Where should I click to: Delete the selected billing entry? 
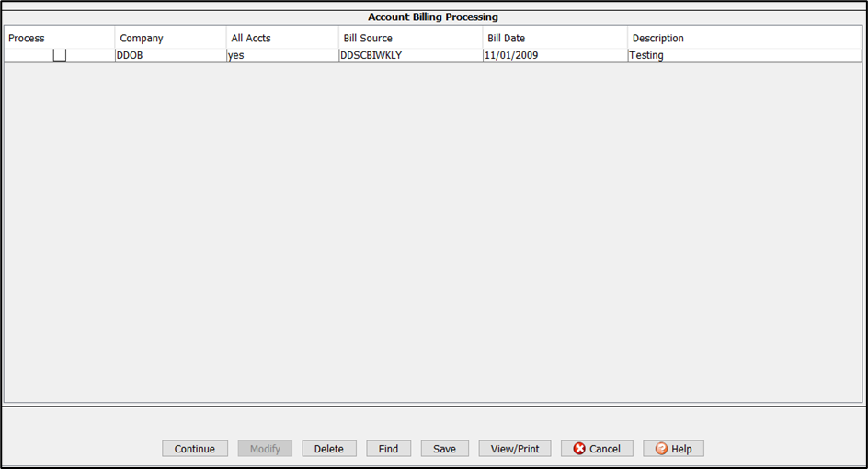click(328, 449)
